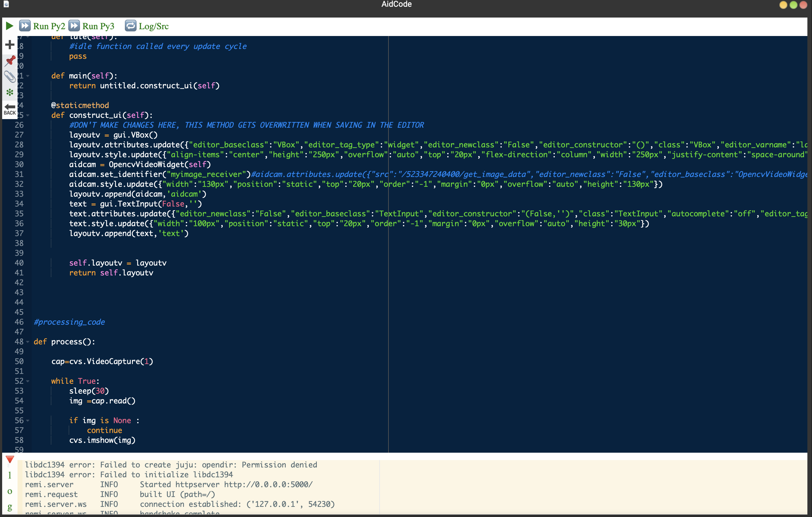The height and width of the screenshot is (517, 812).
Task: Fold the def main block at line 21
Action: click(28, 76)
